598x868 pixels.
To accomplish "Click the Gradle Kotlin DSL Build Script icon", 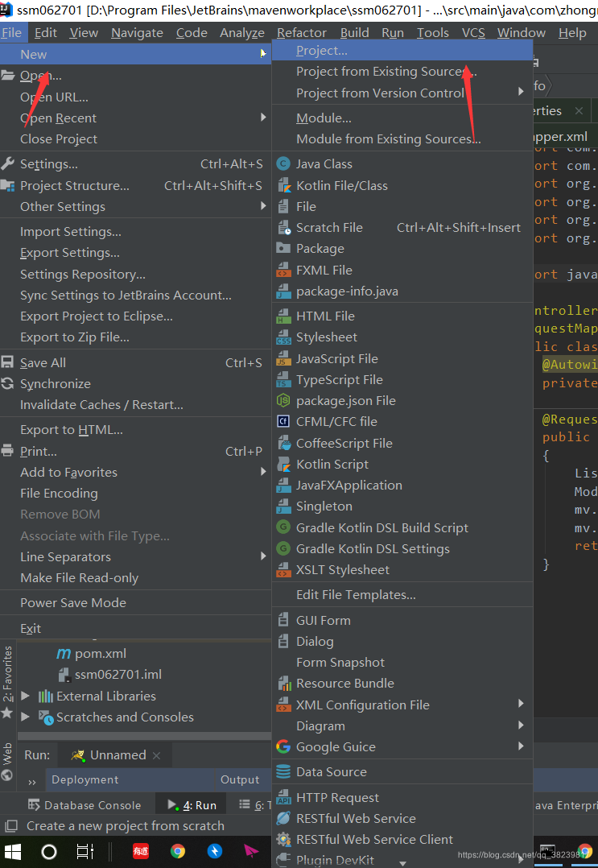I will coord(283,528).
